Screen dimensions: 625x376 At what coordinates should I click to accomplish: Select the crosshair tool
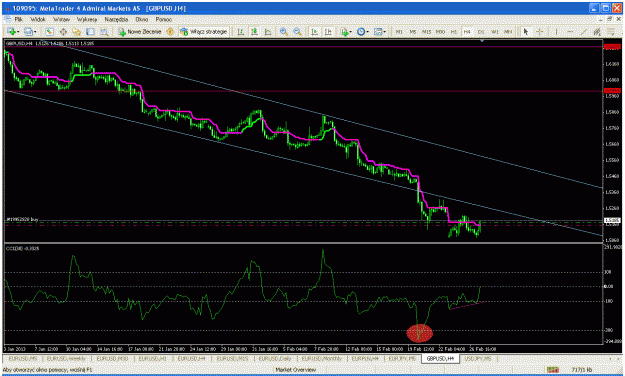coord(539,32)
